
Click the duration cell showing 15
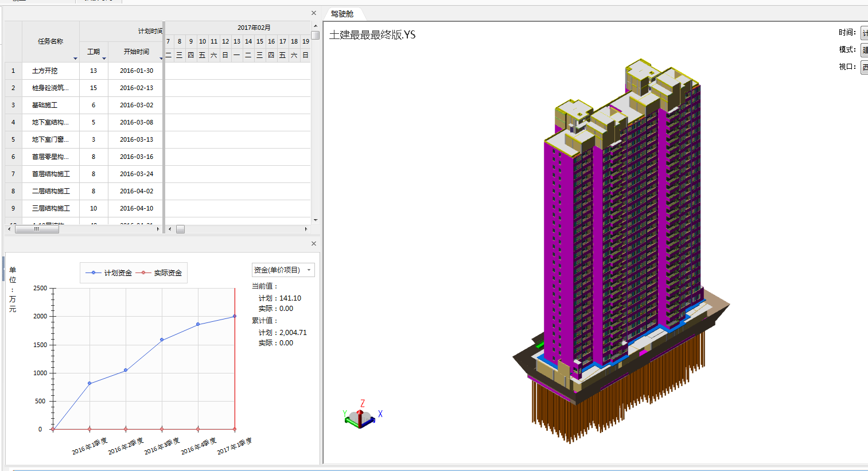click(94, 88)
